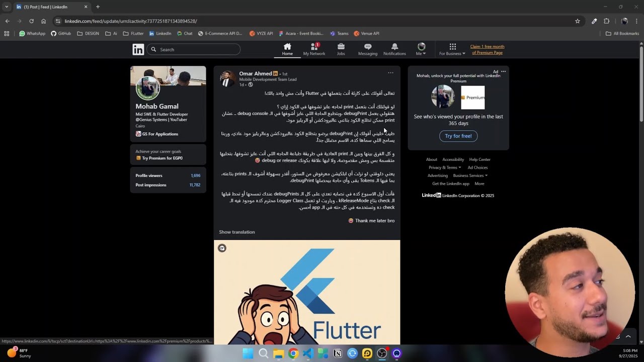Image resolution: width=644 pixels, height=362 pixels.
Task: Claim 1 free month of Premium
Action: [487, 49]
